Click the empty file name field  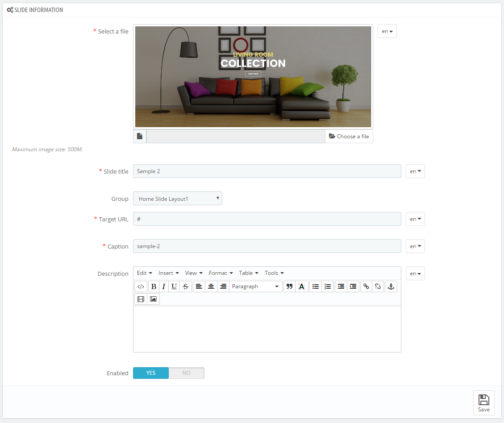236,136
